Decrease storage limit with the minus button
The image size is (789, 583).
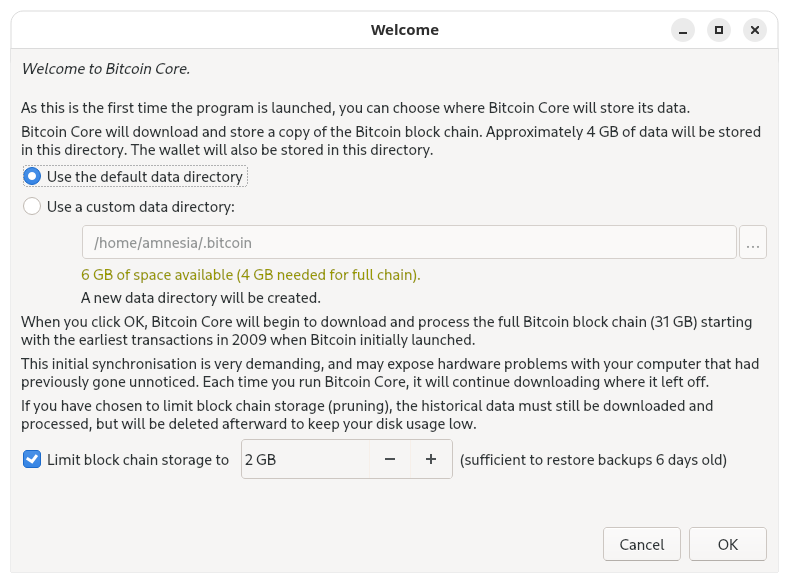coord(390,459)
